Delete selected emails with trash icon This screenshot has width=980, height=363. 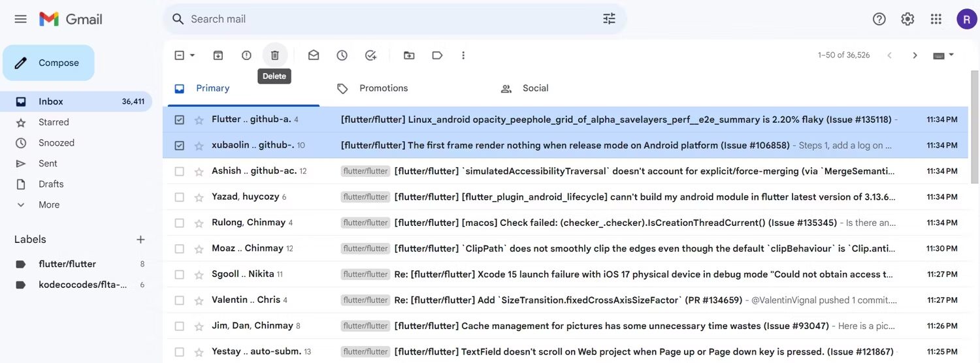point(275,55)
